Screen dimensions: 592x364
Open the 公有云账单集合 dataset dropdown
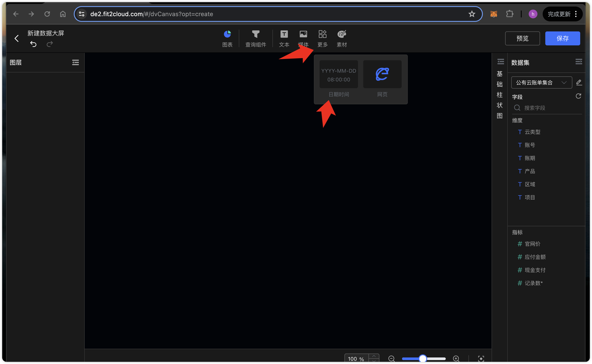[x=541, y=82]
